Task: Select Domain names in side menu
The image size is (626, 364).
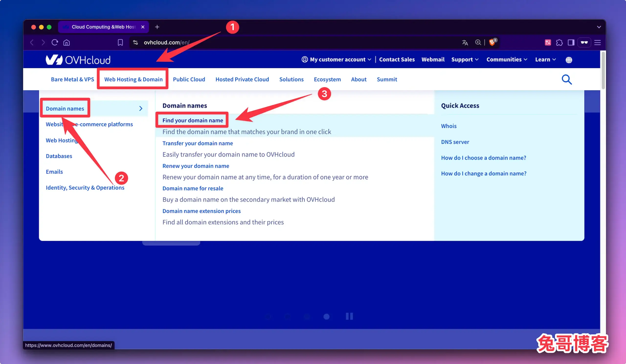Action: point(65,109)
